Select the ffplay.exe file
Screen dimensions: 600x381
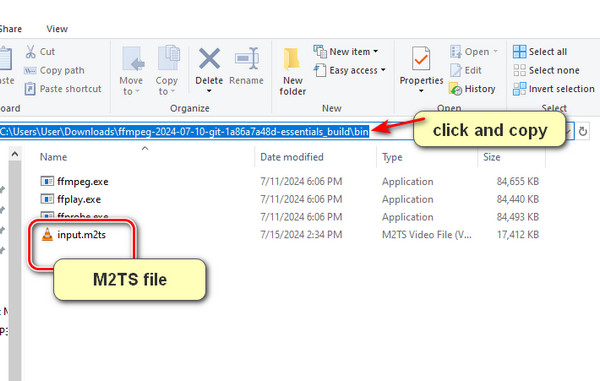[x=79, y=199]
